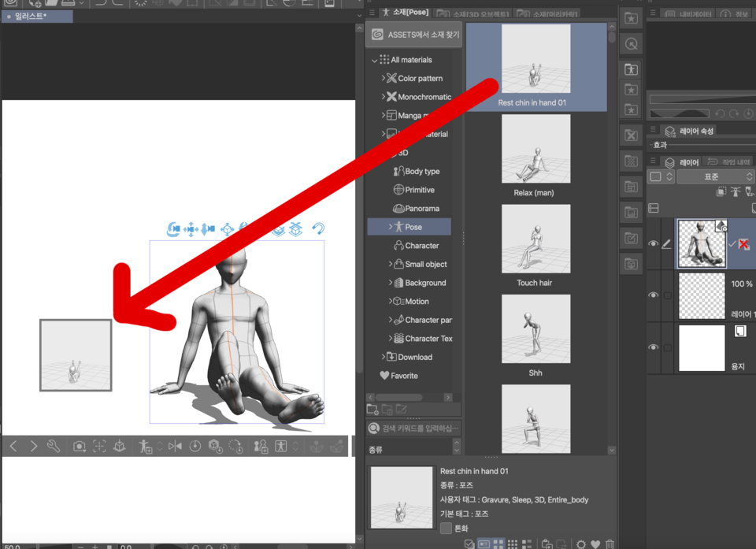Screen dimensions: 756x549
Task: Open the 작업 내역 tab
Action: 729,162
